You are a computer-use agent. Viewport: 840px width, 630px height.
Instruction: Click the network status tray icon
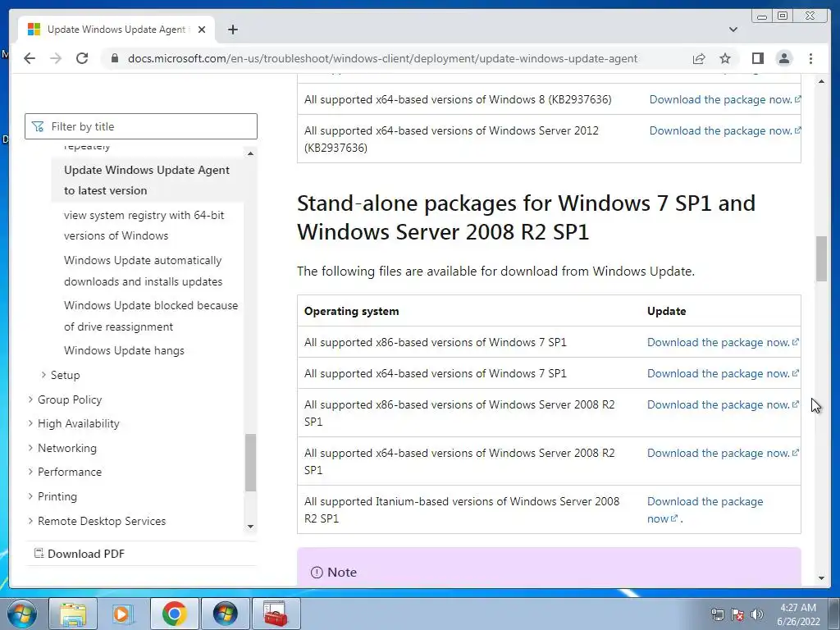(717, 614)
